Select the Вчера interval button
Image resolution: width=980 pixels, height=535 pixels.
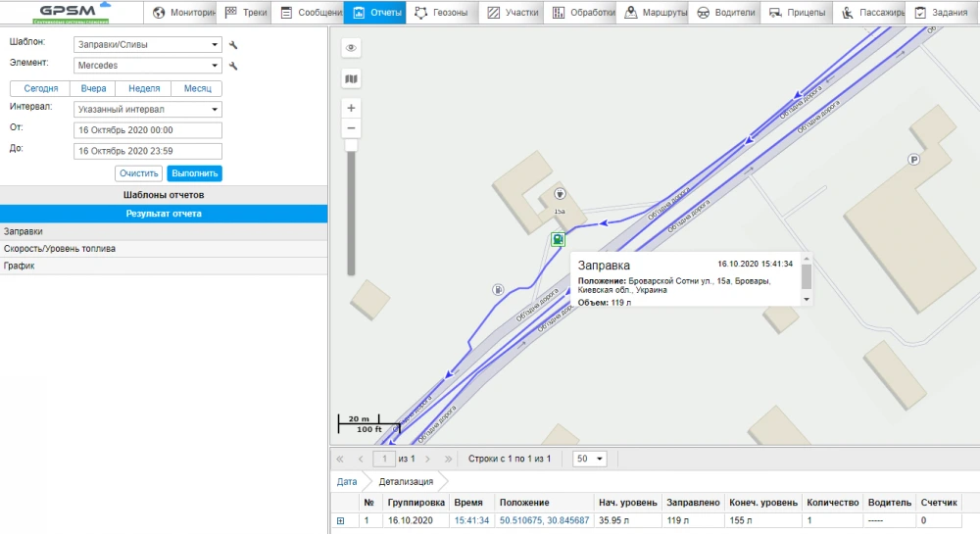pyautogui.click(x=93, y=89)
